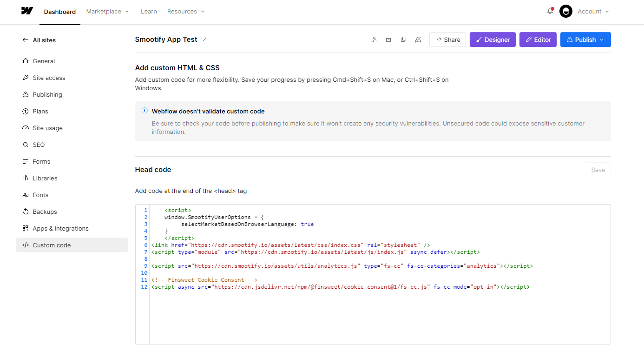This screenshot has height=351, width=644.
Task: Click the duplicate site icon
Action: click(403, 40)
